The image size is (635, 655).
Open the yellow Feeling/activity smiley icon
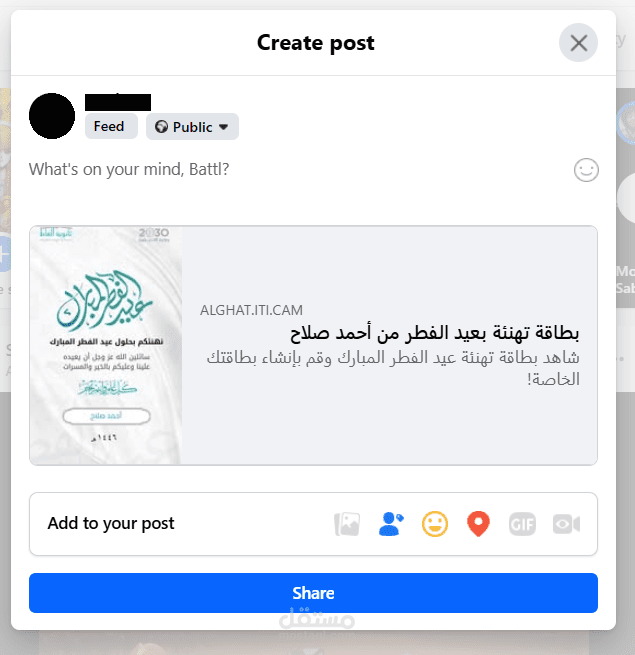(435, 524)
